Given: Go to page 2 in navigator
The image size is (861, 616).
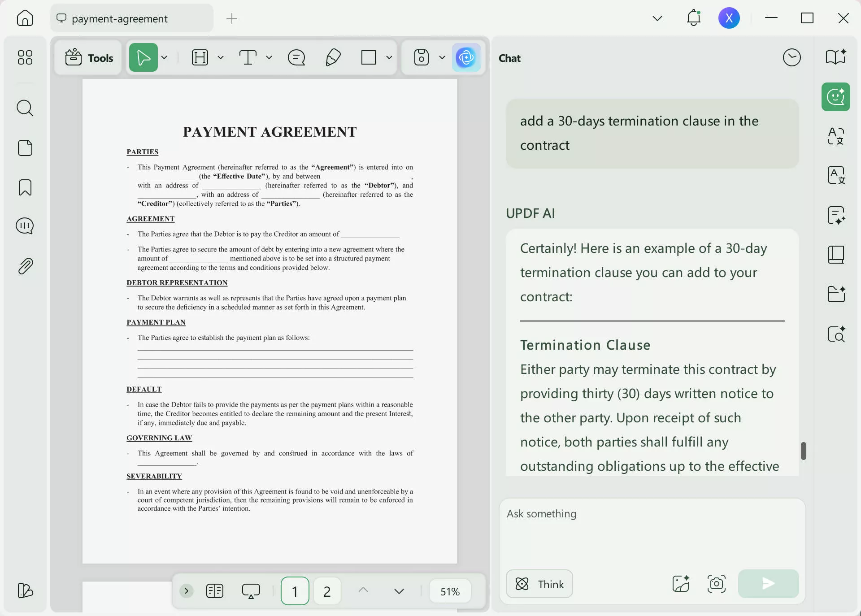Looking at the screenshot, I should tap(327, 591).
